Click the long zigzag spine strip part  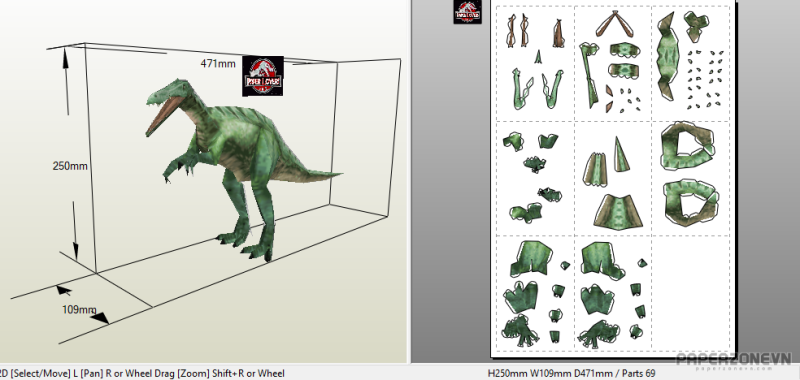[667, 57]
